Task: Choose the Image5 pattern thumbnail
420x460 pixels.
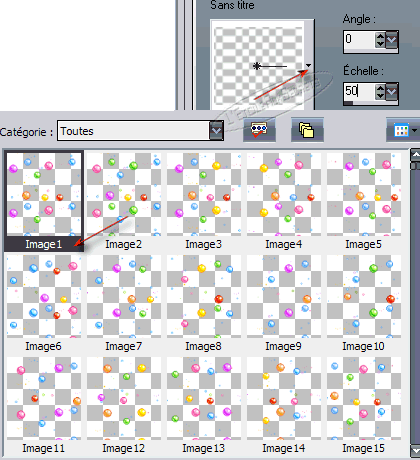Action: tap(364, 201)
